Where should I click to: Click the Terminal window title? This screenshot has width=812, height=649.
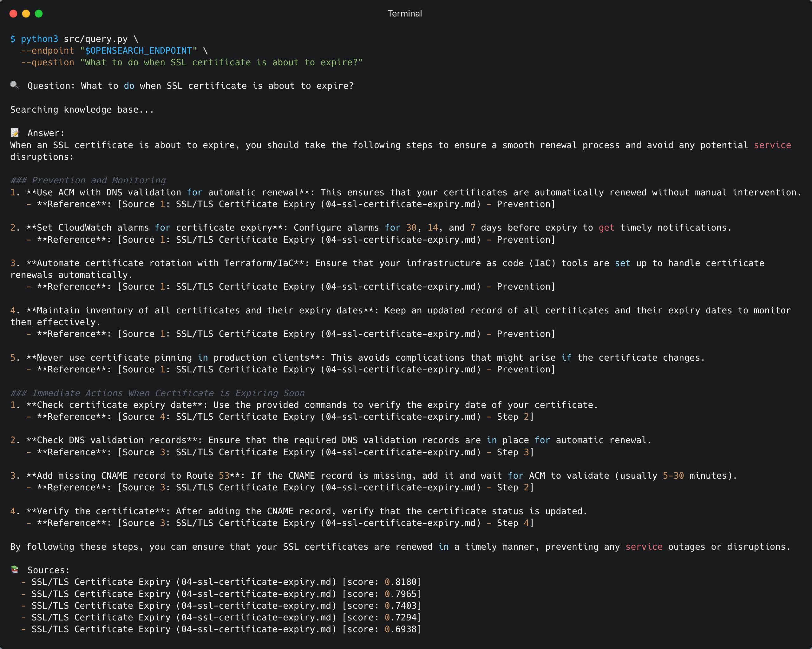[x=404, y=14]
